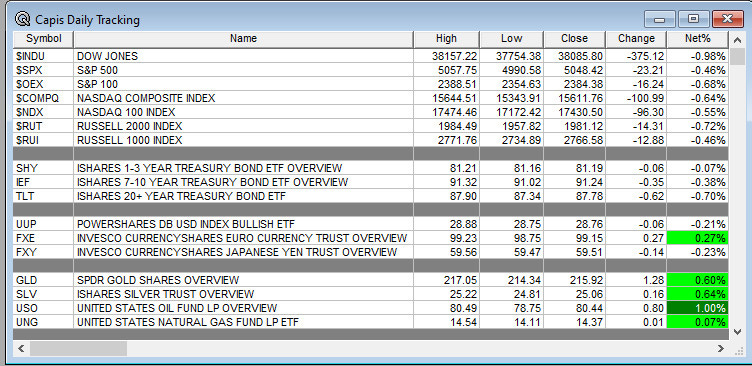Image resolution: width=752 pixels, height=366 pixels.
Task: Click the dark green 1.00% Net cell
Action: click(697, 307)
